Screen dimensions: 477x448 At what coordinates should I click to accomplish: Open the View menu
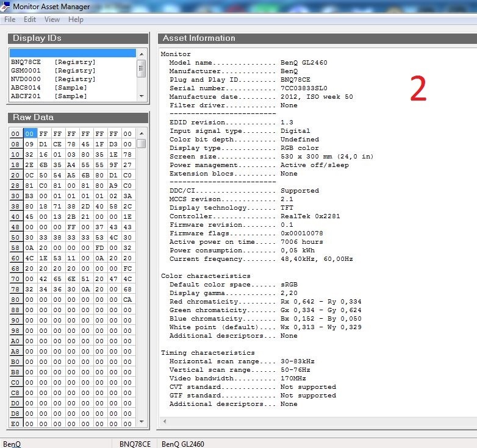[52, 20]
